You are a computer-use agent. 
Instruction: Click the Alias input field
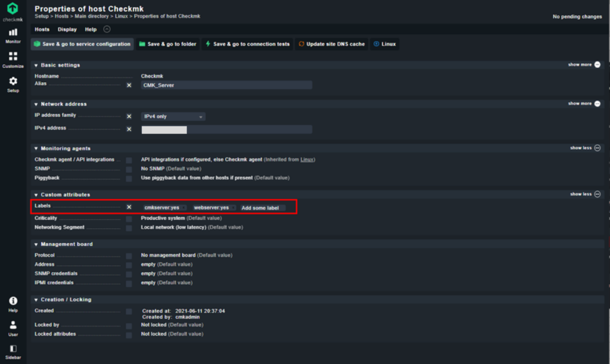(x=226, y=85)
